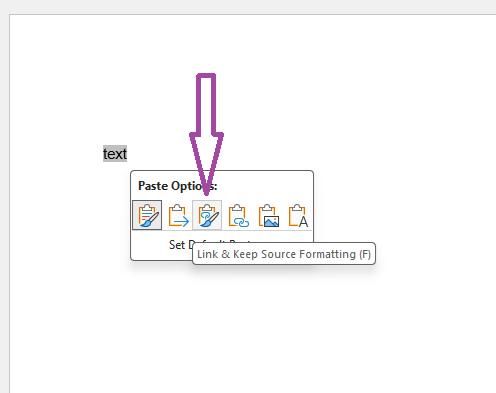This screenshot has height=393, width=496.
Task: Paste as Picture using clipboard image icon
Action: pyautogui.click(x=267, y=215)
